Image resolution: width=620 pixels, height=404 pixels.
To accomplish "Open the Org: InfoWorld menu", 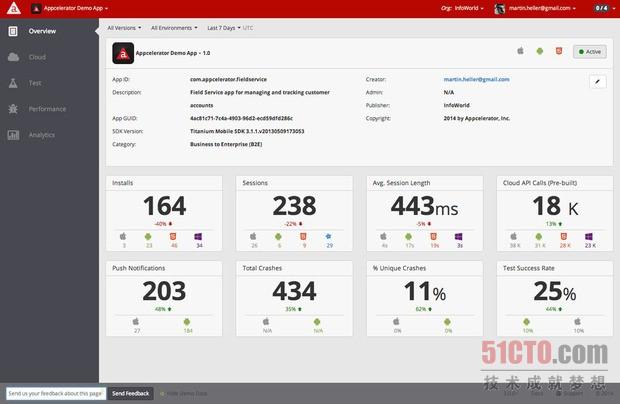I will 462,8.
